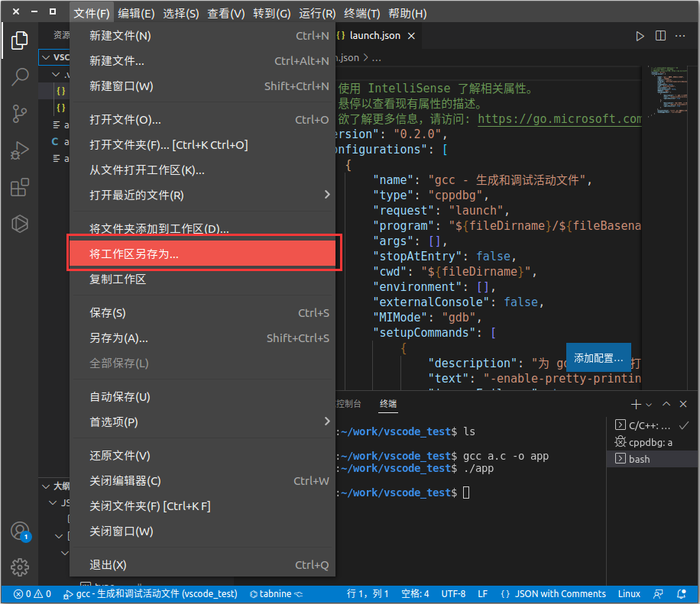Change indentation 空格: 4 setting
Viewport: 700px width, 604px height.
415,594
